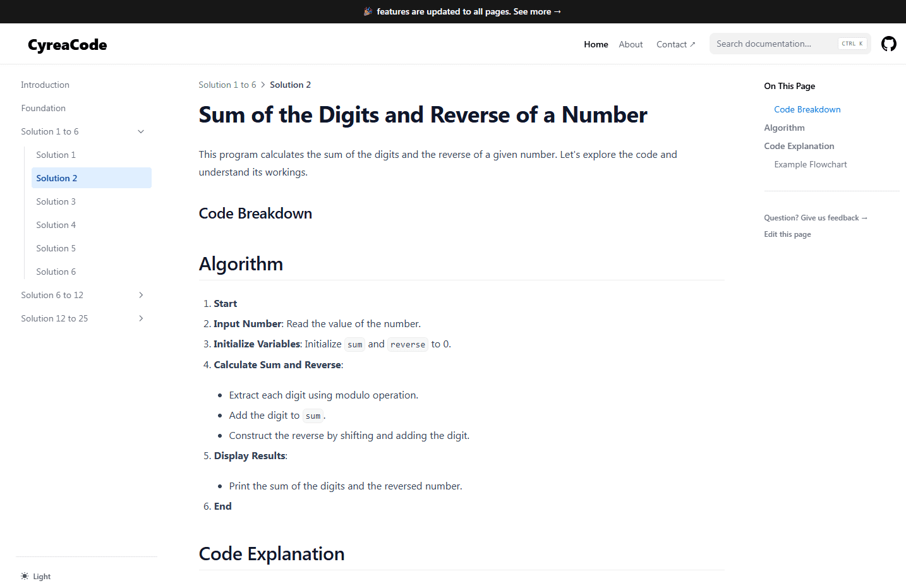Go to the Home nav item
This screenshot has width=906, height=588.
click(x=596, y=44)
